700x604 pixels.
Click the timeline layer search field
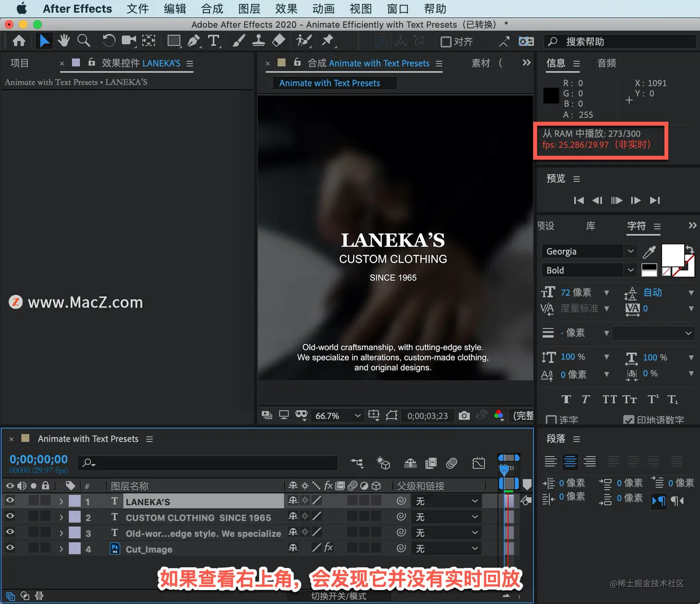coord(208,463)
